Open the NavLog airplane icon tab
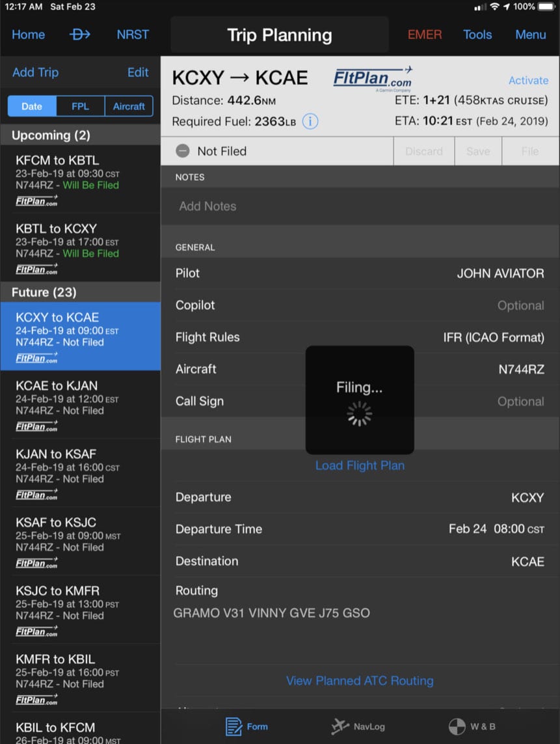This screenshot has height=744, width=560. click(x=340, y=726)
